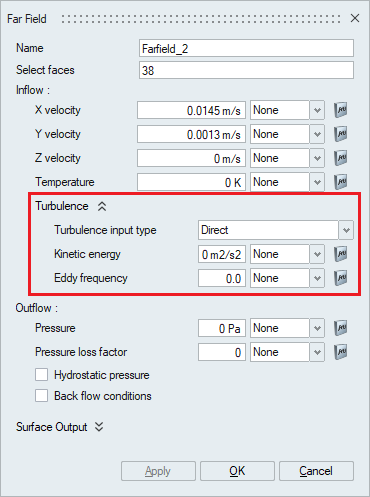Image resolution: width=370 pixels, height=497 pixels.
Task: Close the Far Field dialog
Action: 355,18
